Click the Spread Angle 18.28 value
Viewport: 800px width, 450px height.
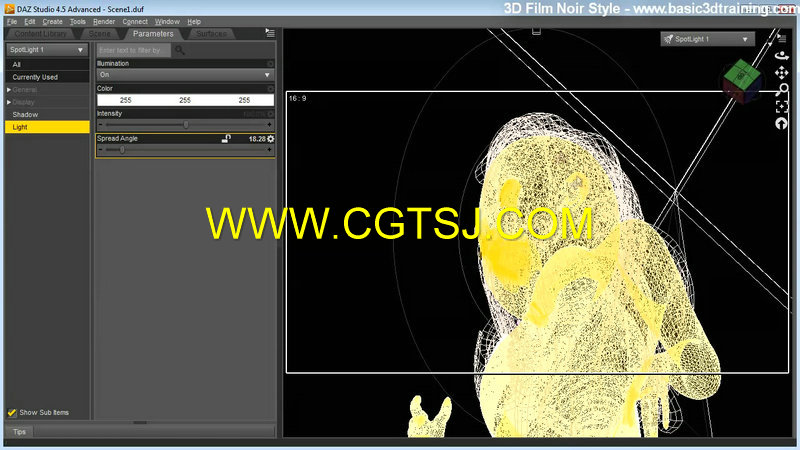(x=257, y=139)
